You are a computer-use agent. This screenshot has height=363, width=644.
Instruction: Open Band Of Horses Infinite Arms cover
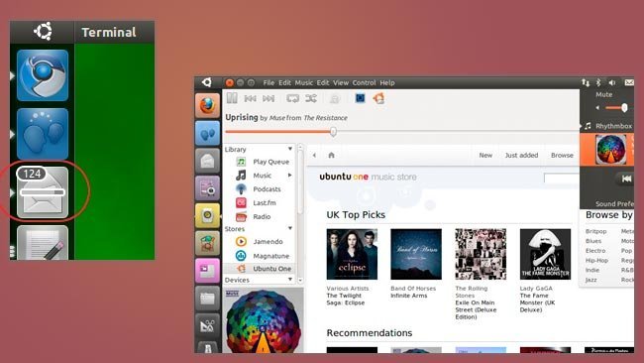pyautogui.click(x=416, y=254)
